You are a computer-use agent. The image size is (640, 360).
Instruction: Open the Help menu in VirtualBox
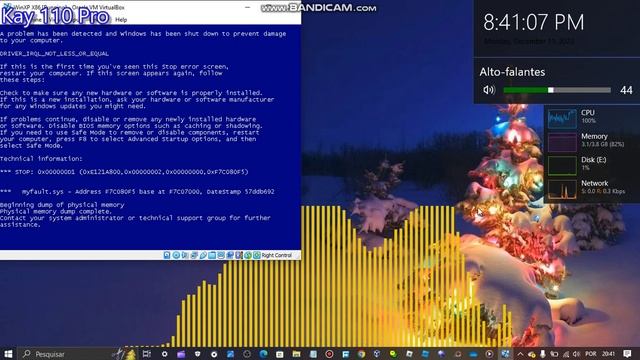(121, 20)
